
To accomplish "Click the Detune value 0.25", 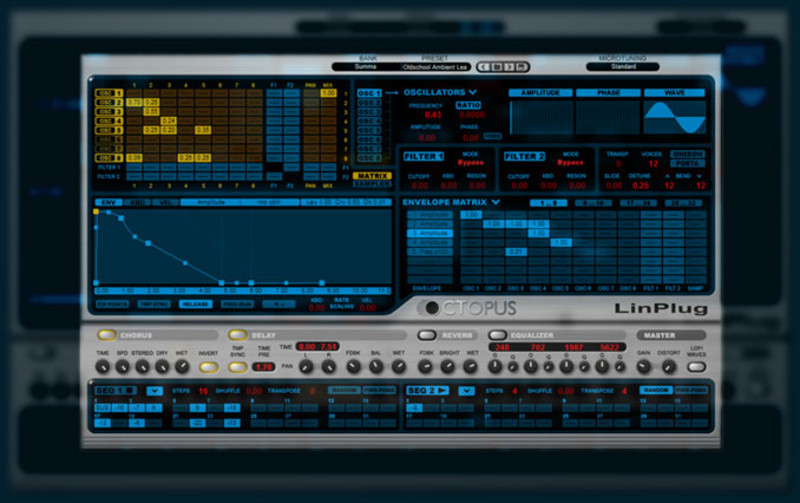I will [640, 186].
